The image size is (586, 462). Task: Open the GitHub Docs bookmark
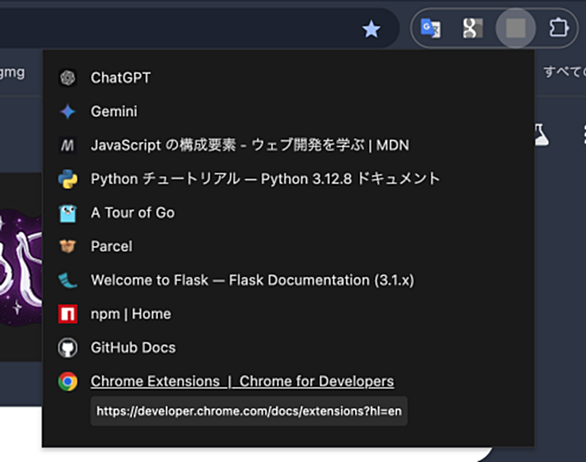[133, 348]
